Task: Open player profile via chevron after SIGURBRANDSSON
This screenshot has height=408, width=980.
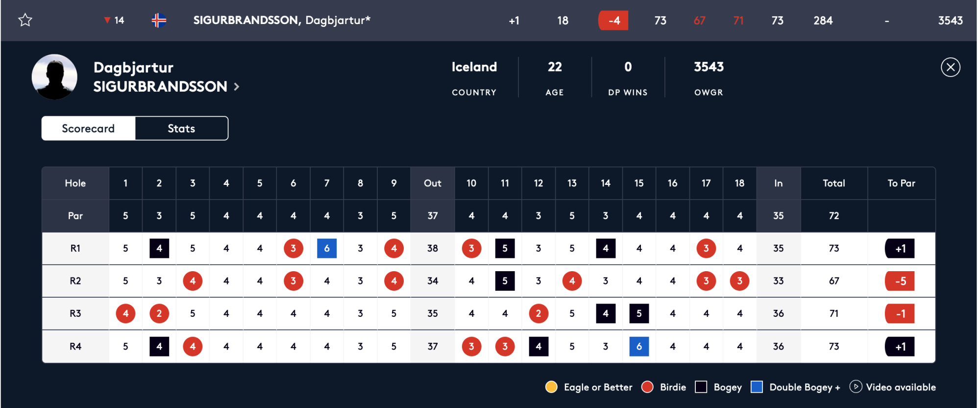Action: 237,87
